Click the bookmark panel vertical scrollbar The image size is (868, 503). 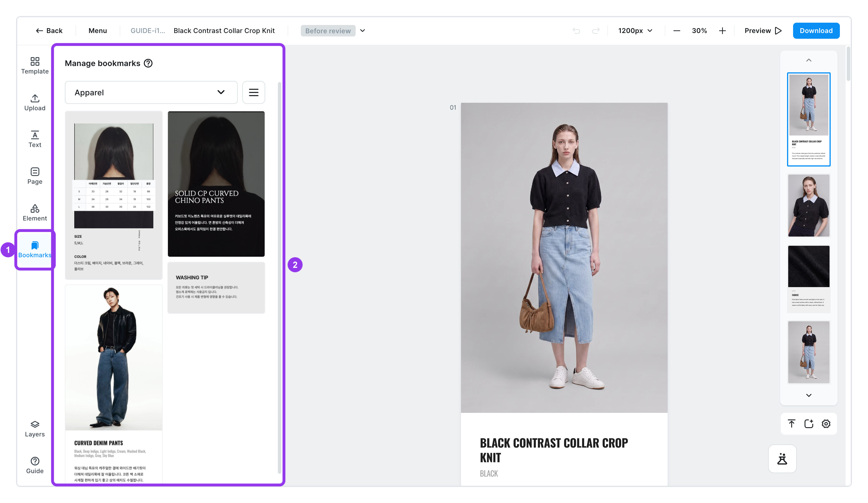pyautogui.click(x=279, y=277)
